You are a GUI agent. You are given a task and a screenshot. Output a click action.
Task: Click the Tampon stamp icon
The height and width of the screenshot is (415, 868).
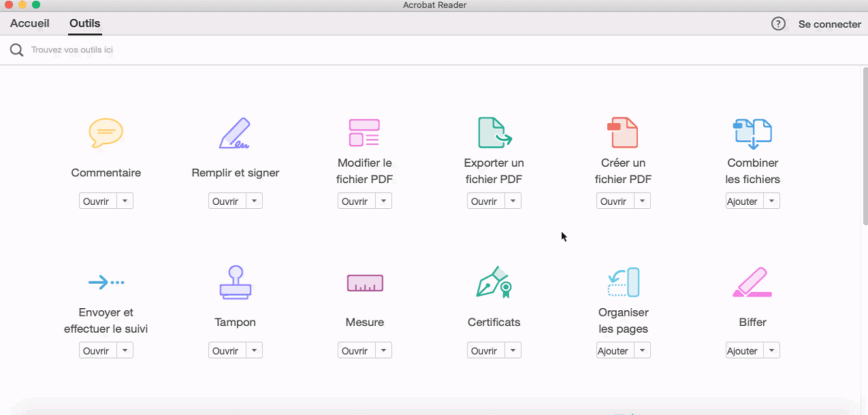[x=236, y=282]
